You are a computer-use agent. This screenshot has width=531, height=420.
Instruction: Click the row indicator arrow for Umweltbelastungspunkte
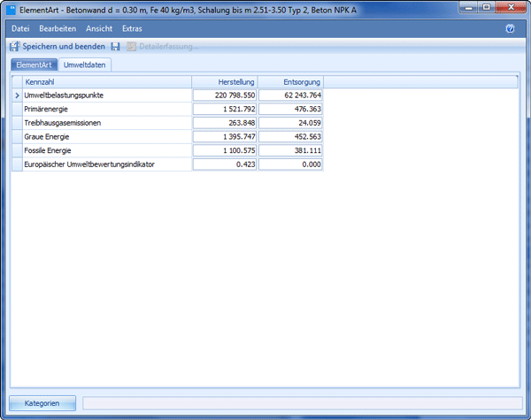(18, 95)
